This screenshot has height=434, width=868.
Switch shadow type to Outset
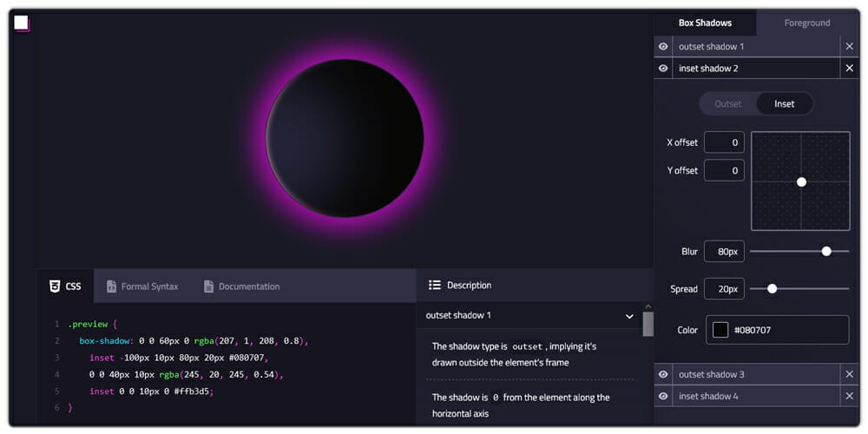tap(727, 104)
